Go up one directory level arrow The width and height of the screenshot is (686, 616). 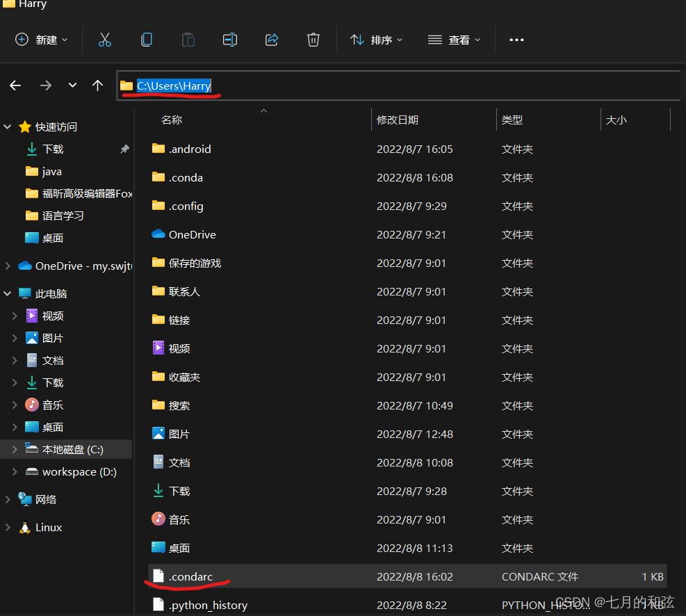(97, 86)
